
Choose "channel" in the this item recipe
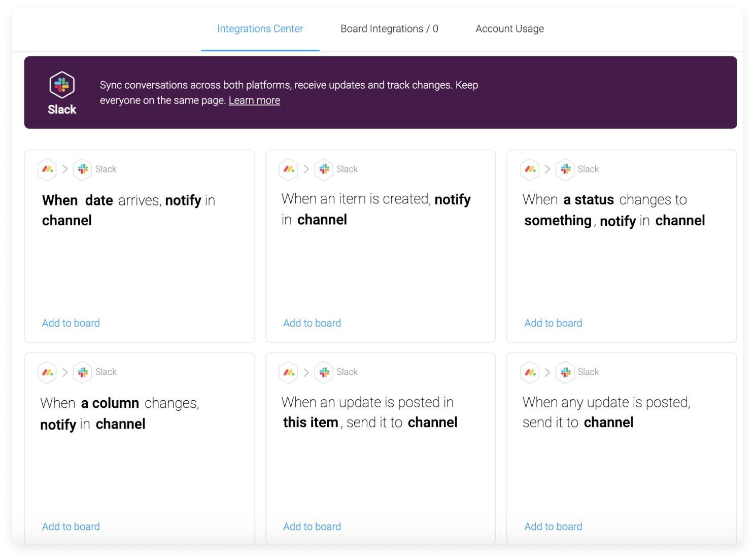pyautogui.click(x=433, y=423)
